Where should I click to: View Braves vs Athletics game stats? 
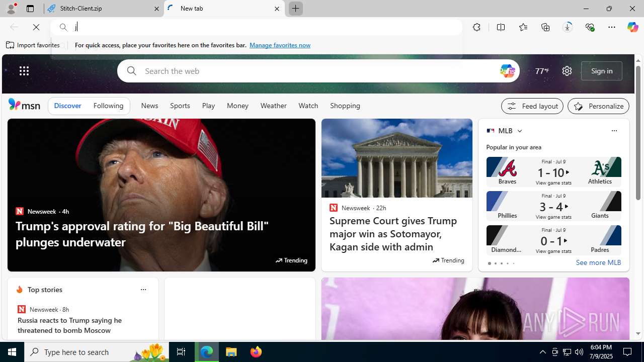click(x=553, y=172)
